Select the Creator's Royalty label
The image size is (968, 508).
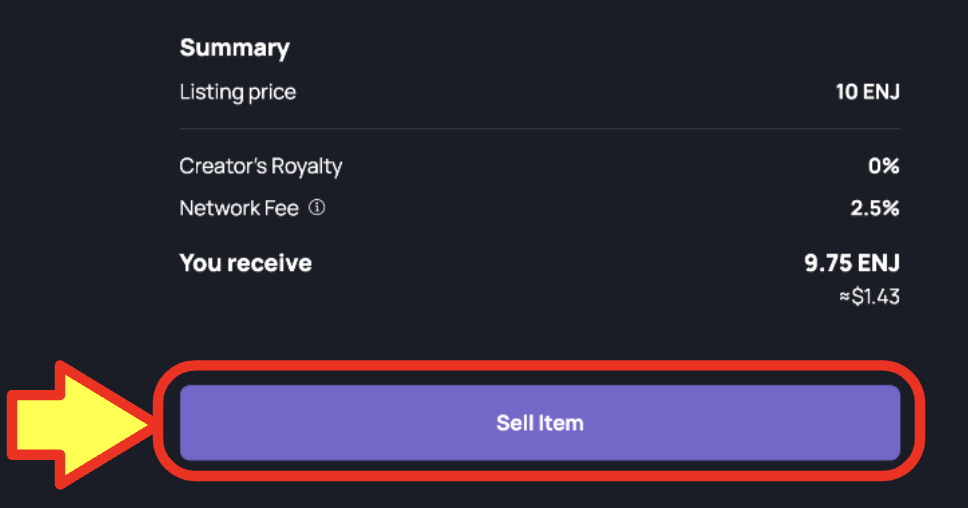[x=261, y=166]
